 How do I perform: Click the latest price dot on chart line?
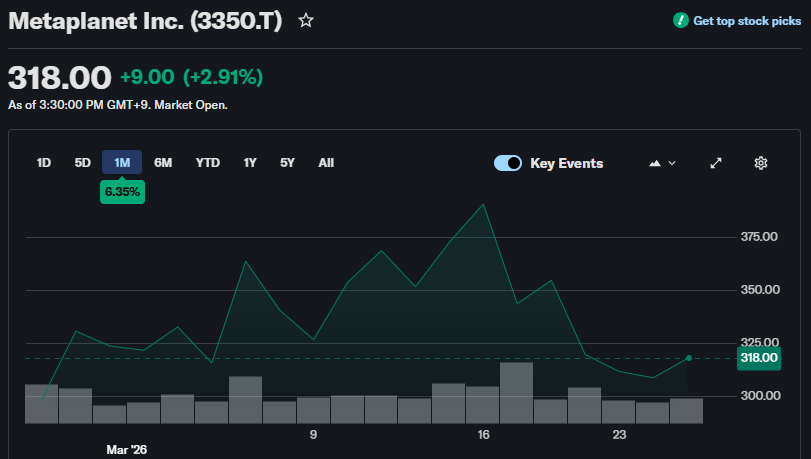point(688,358)
